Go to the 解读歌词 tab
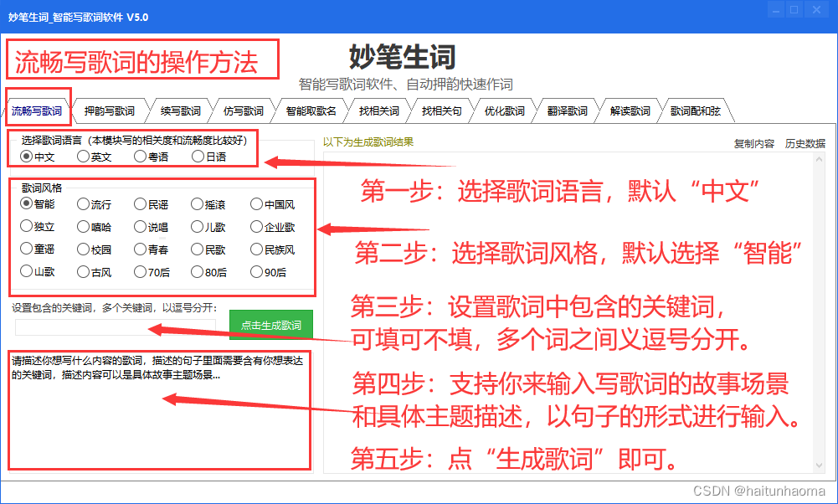Viewport: 838px width, 504px height. tap(630, 111)
